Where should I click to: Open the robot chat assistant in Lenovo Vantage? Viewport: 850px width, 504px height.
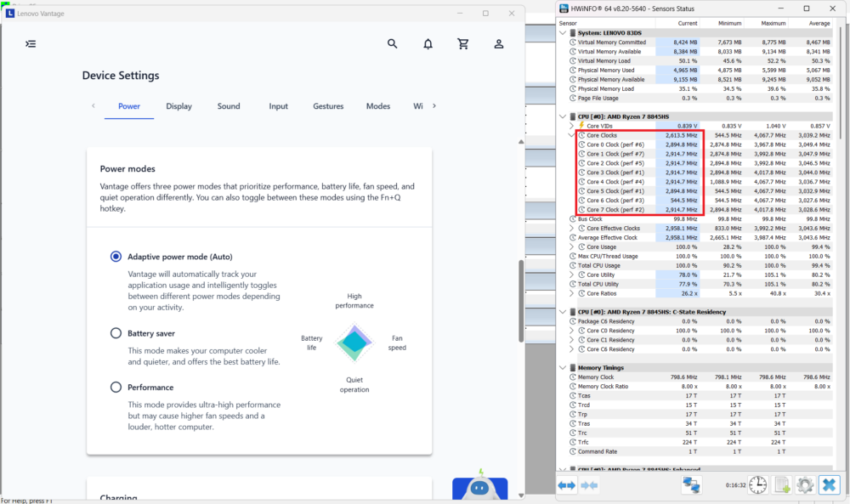pos(479,486)
